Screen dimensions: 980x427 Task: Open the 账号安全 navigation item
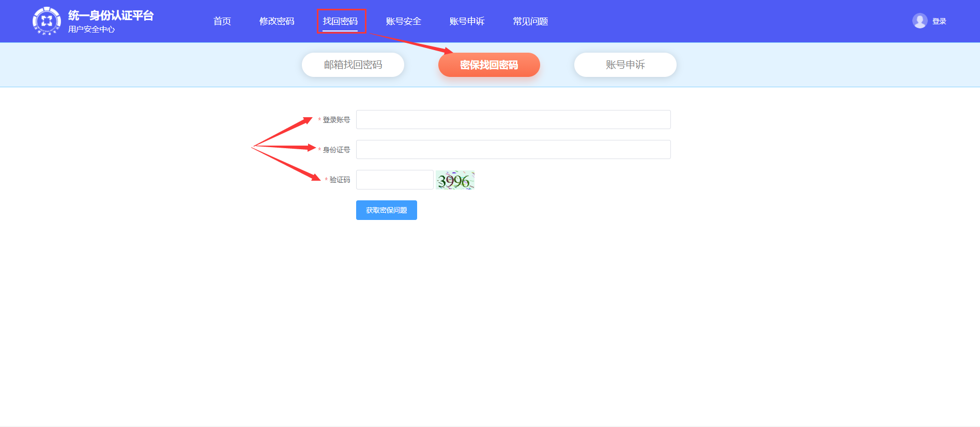point(403,21)
